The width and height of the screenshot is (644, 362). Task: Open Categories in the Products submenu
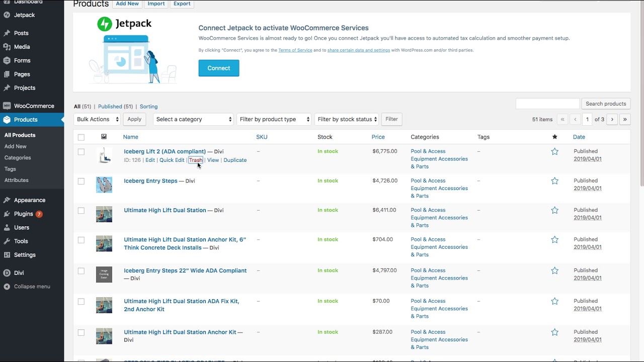coord(18,157)
